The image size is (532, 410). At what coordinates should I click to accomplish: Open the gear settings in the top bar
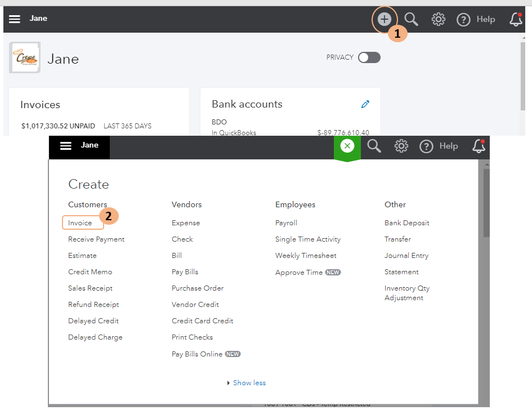point(438,19)
